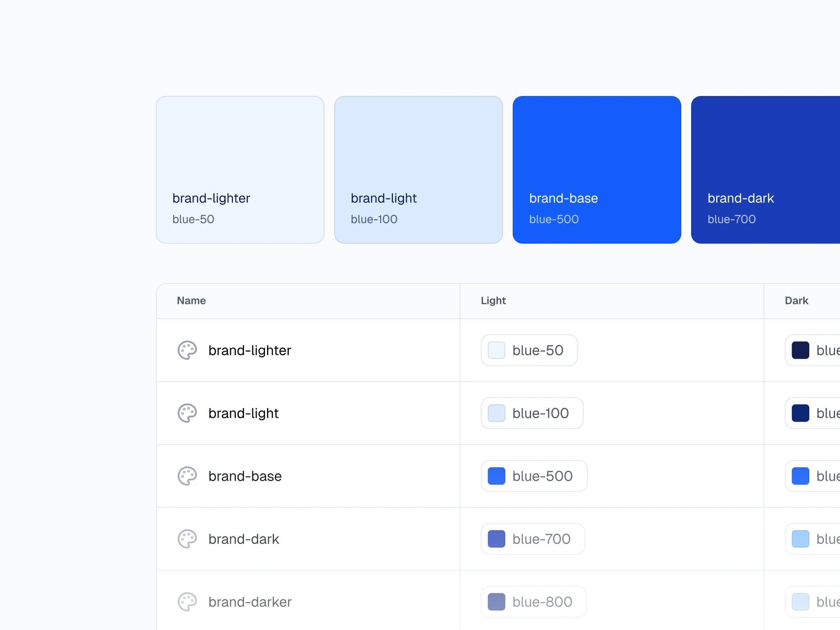Click the brand-lighter name in table
840x630 pixels.
[x=250, y=350]
